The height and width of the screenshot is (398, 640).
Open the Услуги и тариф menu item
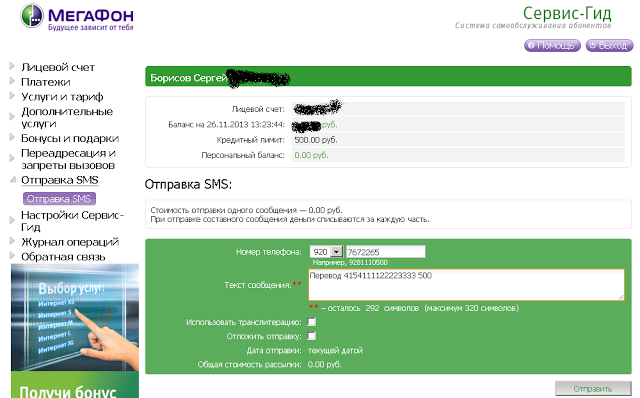coord(62,97)
